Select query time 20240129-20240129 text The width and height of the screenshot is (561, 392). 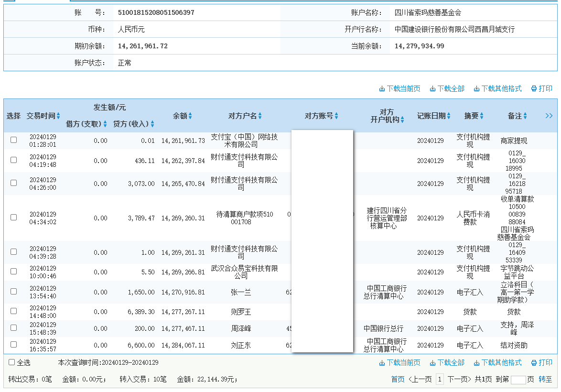click(130, 363)
